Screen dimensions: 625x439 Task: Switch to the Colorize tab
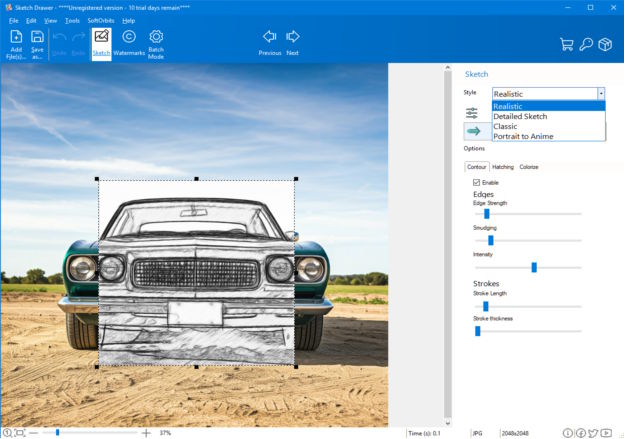click(x=529, y=167)
